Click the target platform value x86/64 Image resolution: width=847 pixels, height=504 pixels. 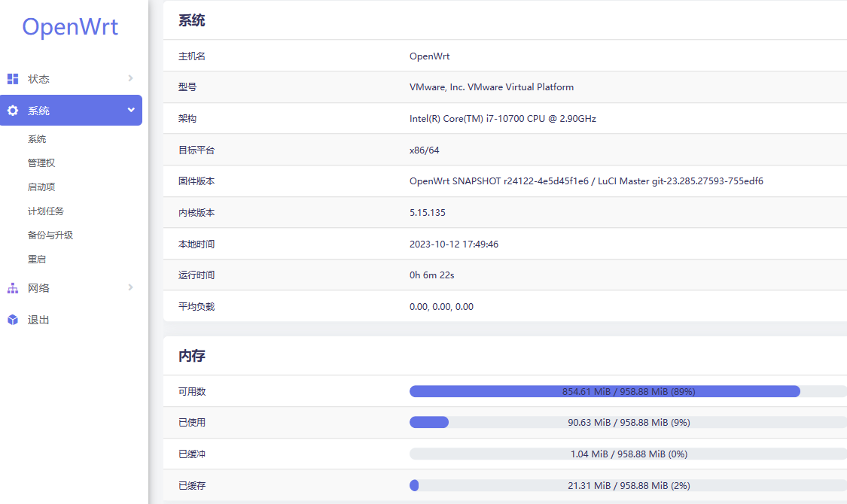(x=425, y=150)
